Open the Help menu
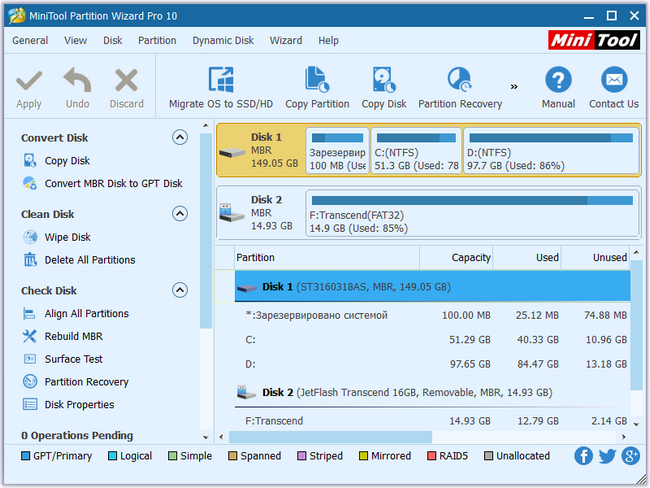This screenshot has width=650, height=488. point(328,40)
